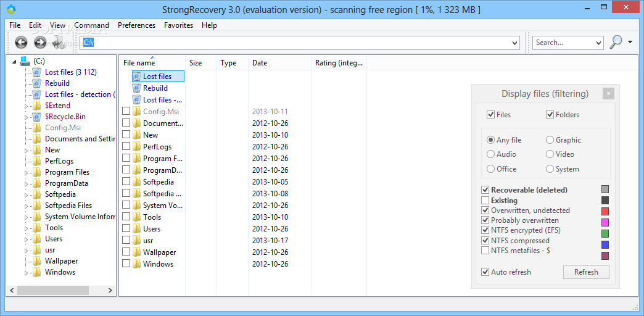Check the box next to Documents folder row

click(x=126, y=123)
